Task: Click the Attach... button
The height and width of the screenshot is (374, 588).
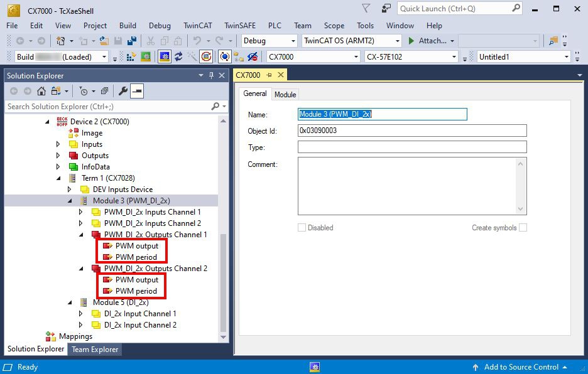Action: (431, 41)
